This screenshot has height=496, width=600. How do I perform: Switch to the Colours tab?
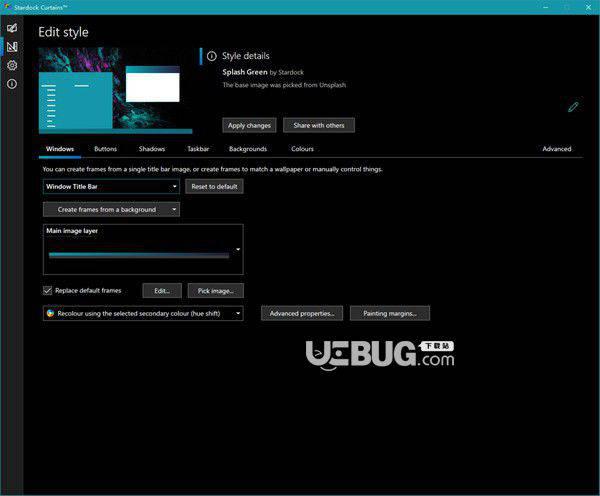coord(302,149)
